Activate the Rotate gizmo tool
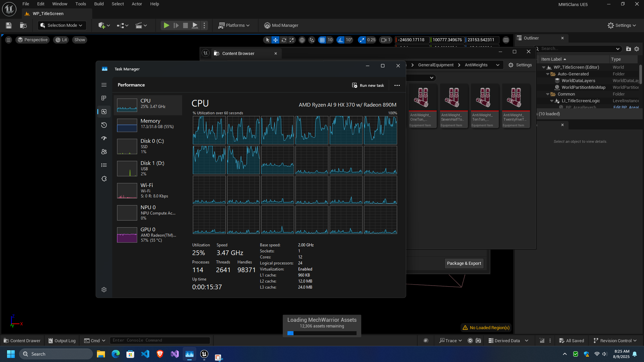 pos(284,40)
